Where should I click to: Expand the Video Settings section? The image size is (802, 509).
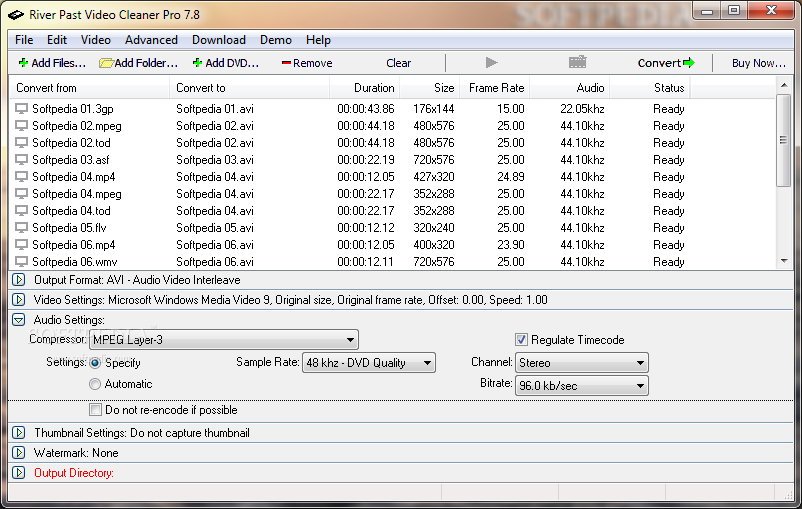pyautogui.click(x=19, y=300)
